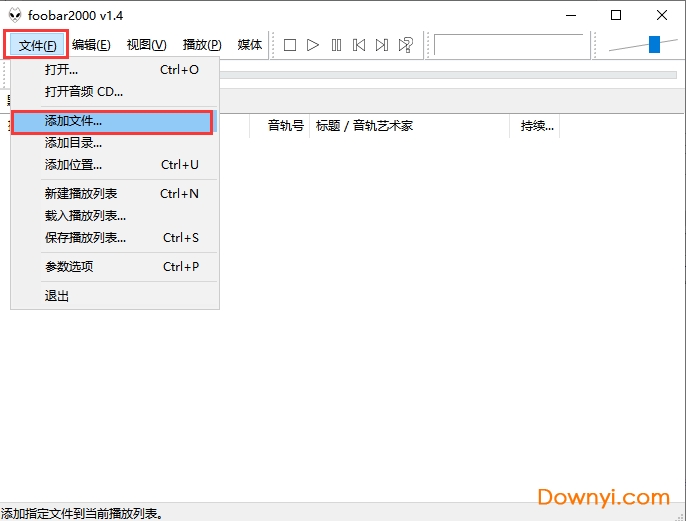The height and width of the screenshot is (521, 686).
Task: Select 添加目录... menu entry
Action: coord(115,143)
